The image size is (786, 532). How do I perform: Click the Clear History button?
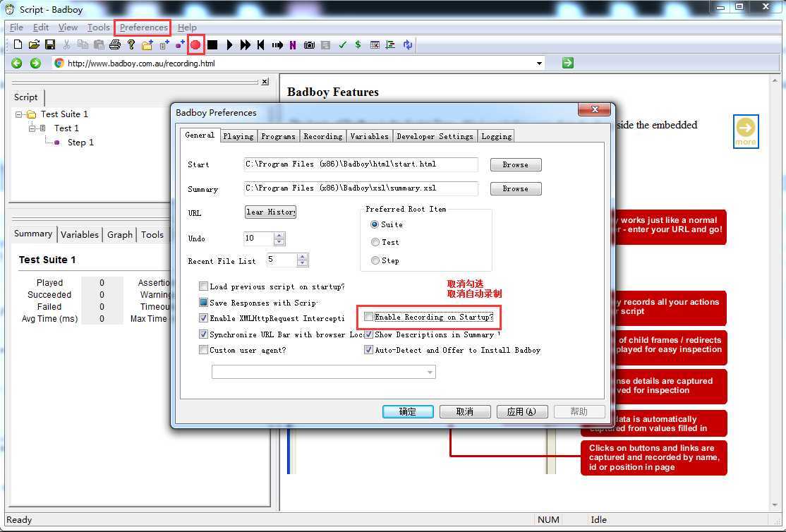(x=270, y=212)
